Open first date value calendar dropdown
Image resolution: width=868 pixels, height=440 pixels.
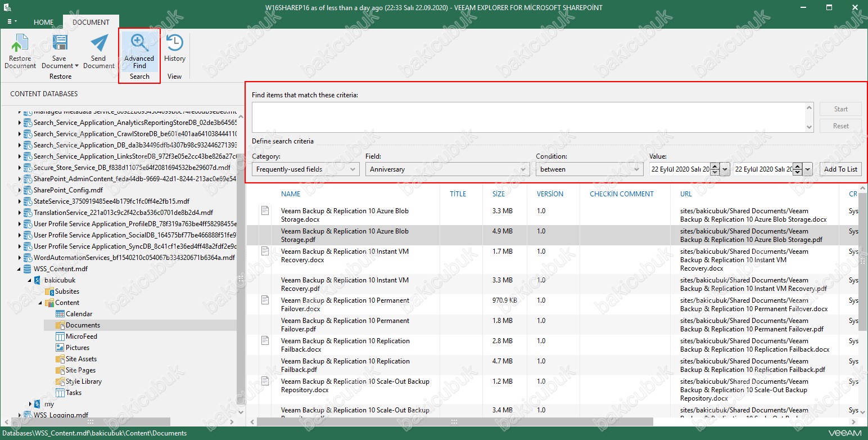click(x=725, y=169)
